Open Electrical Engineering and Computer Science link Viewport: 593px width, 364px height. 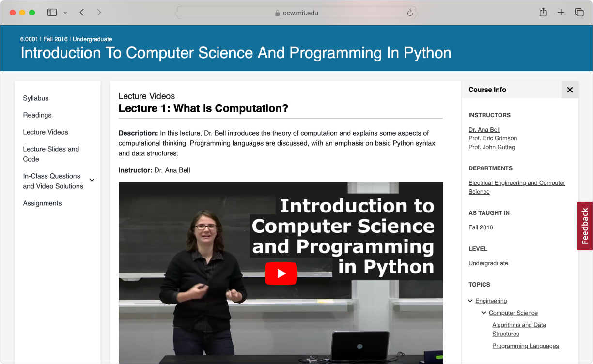click(x=517, y=187)
